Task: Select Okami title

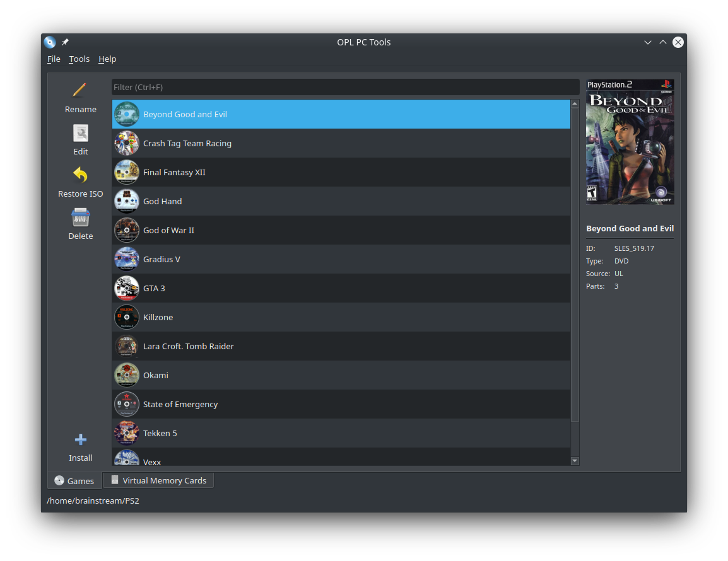Action: tap(156, 376)
